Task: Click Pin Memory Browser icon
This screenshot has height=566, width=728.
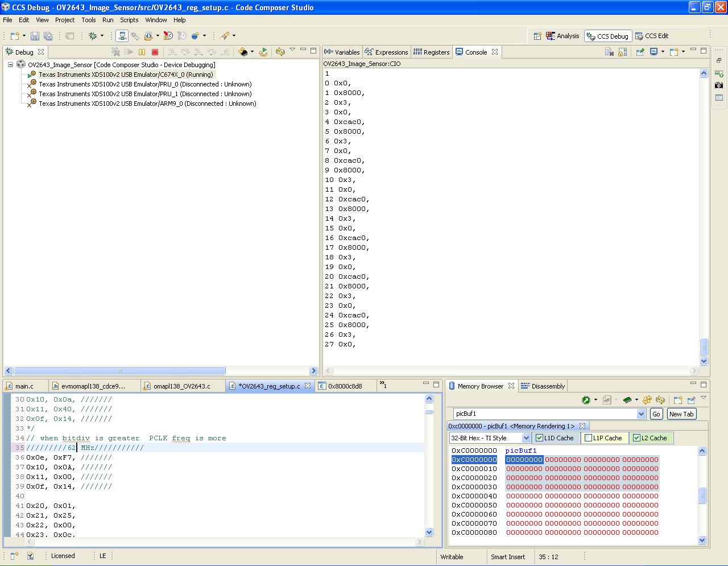Action: [x=692, y=400]
